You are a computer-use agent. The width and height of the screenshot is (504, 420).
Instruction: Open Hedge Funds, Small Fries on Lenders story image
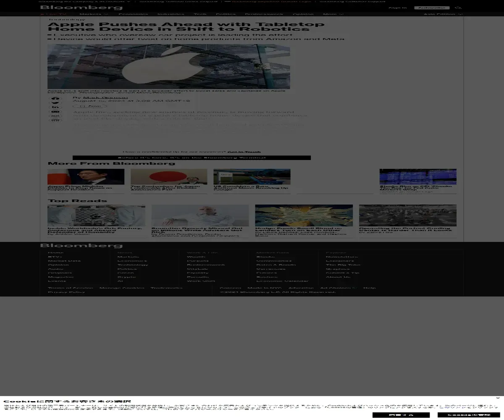click(304, 215)
